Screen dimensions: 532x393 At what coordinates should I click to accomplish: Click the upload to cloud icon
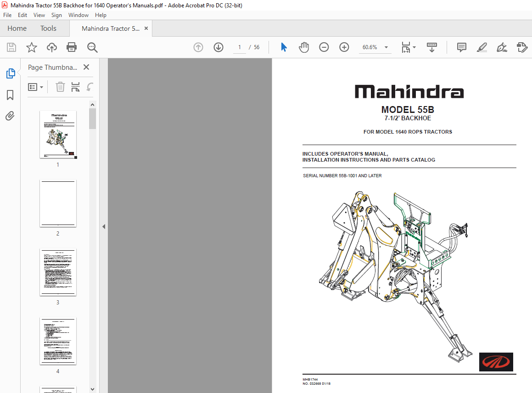51,47
